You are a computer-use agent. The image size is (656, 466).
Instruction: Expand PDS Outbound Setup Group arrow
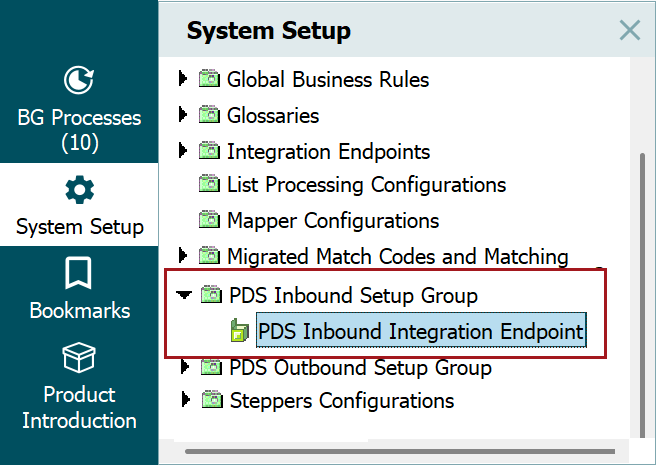[184, 366]
